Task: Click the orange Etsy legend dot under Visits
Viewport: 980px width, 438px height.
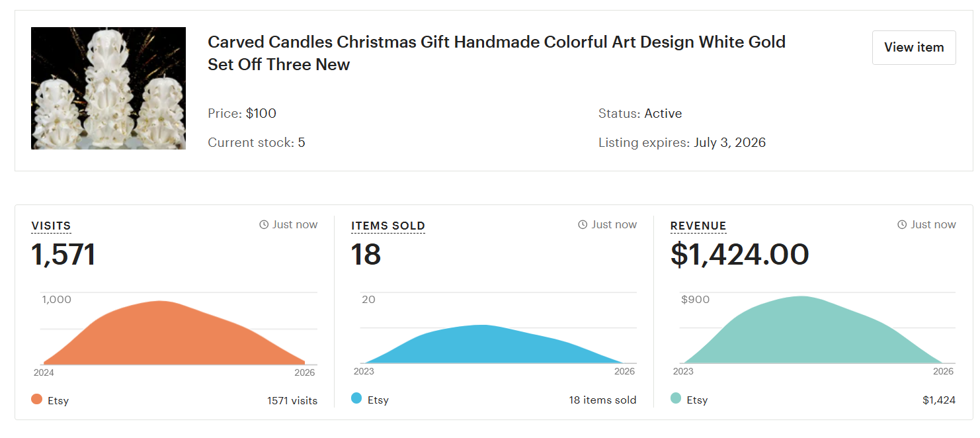Action: [36, 399]
